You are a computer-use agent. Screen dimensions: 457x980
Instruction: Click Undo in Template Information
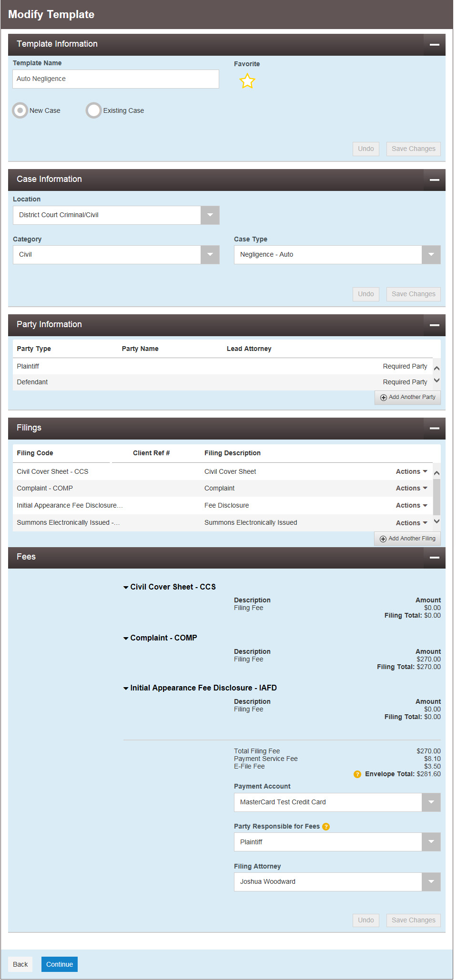coord(366,149)
